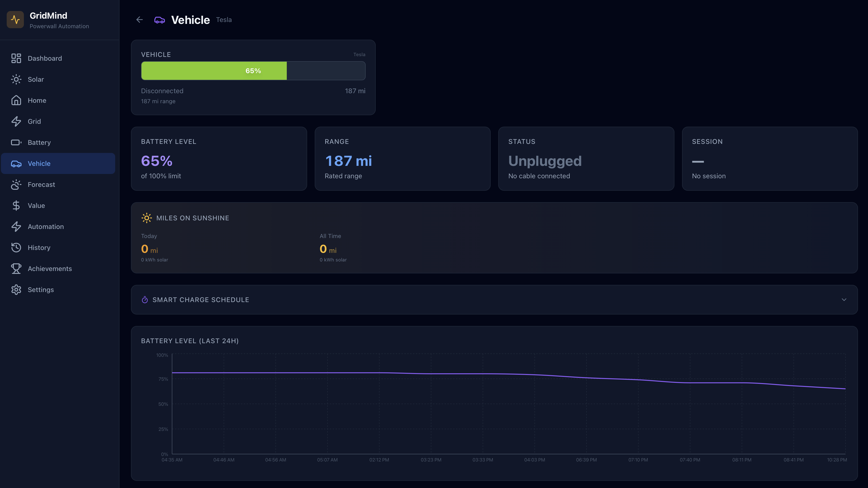
Task: Click the Battery icon in sidebar
Action: pyautogui.click(x=16, y=143)
